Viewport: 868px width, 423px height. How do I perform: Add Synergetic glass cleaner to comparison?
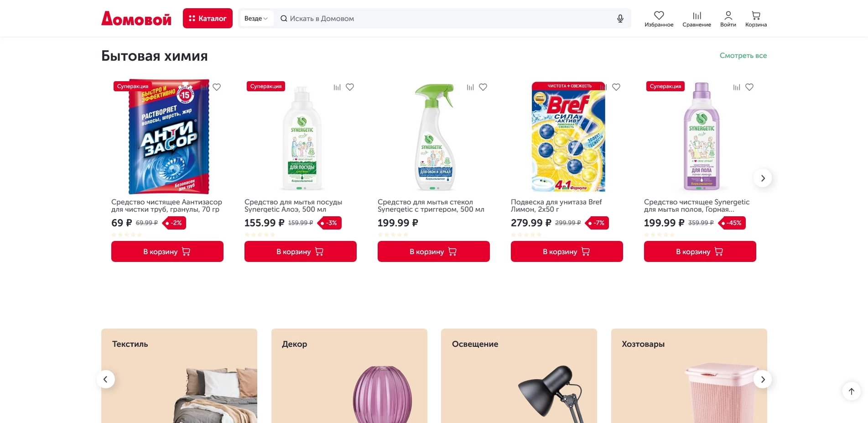pos(470,87)
